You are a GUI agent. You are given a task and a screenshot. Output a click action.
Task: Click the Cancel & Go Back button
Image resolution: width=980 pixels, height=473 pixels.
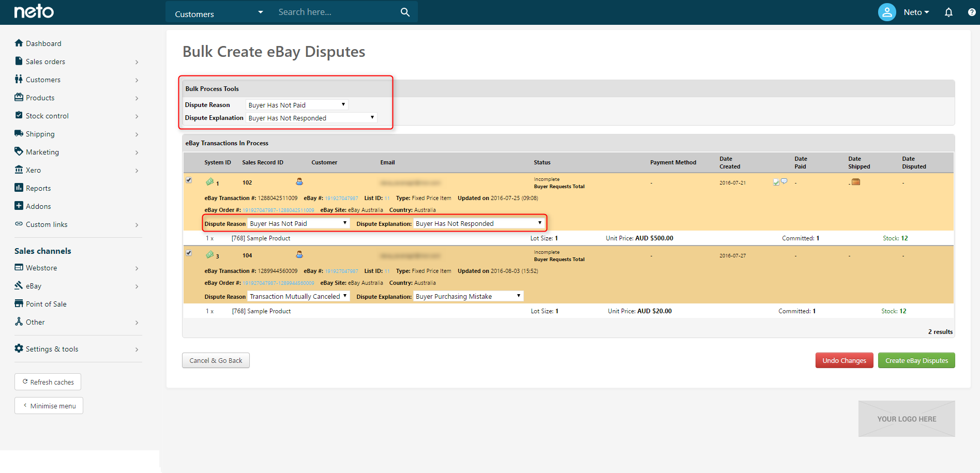click(x=216, y=360)
